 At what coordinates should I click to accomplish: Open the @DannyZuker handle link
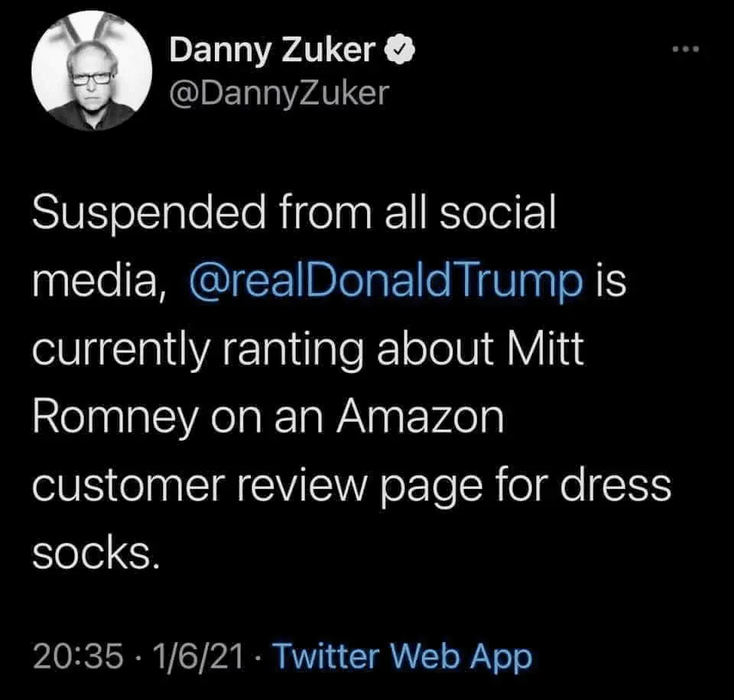[x=278, y=92]
